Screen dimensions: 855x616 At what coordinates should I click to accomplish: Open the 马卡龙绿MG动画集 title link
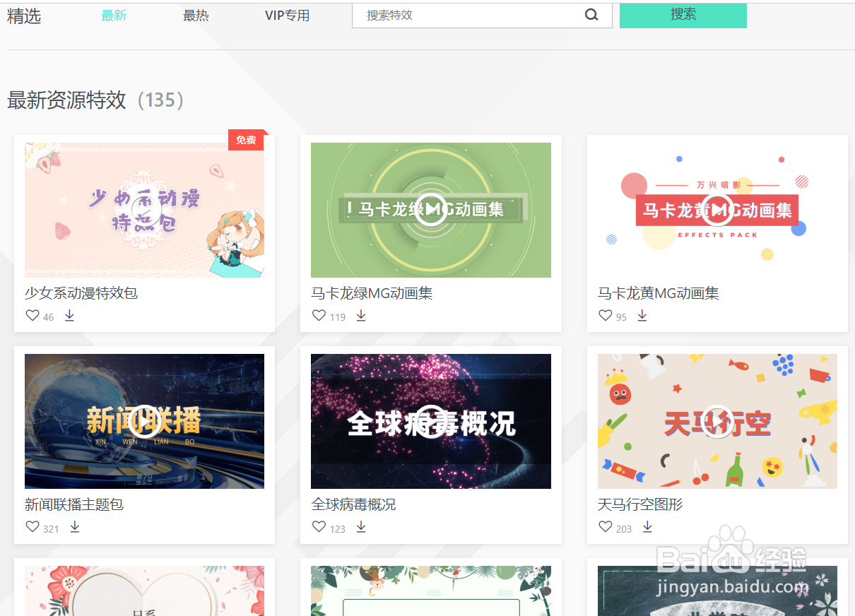pyautogui.click(x=372, y=292)
